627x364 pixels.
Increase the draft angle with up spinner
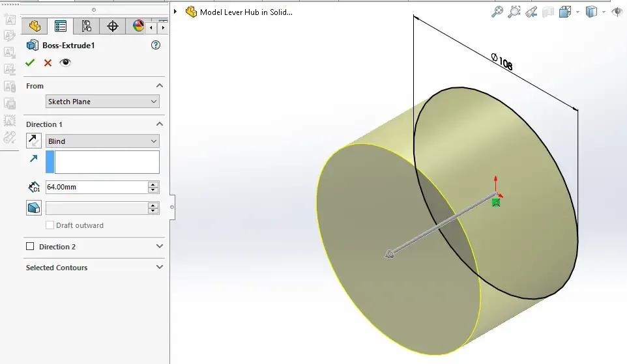point(153,205)
